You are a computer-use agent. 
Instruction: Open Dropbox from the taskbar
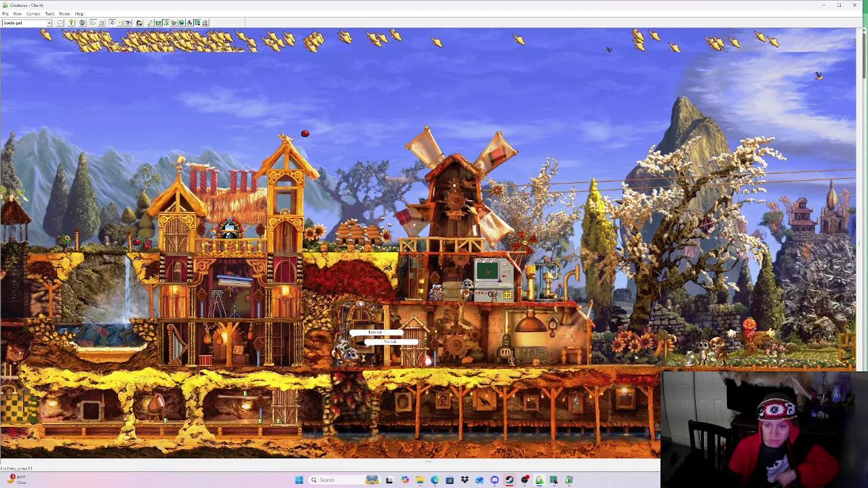pyautogui.click(x=465, y=480)
